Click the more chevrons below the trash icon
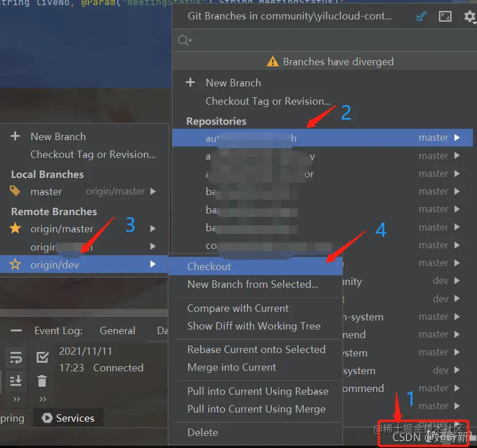 (43, 399)
